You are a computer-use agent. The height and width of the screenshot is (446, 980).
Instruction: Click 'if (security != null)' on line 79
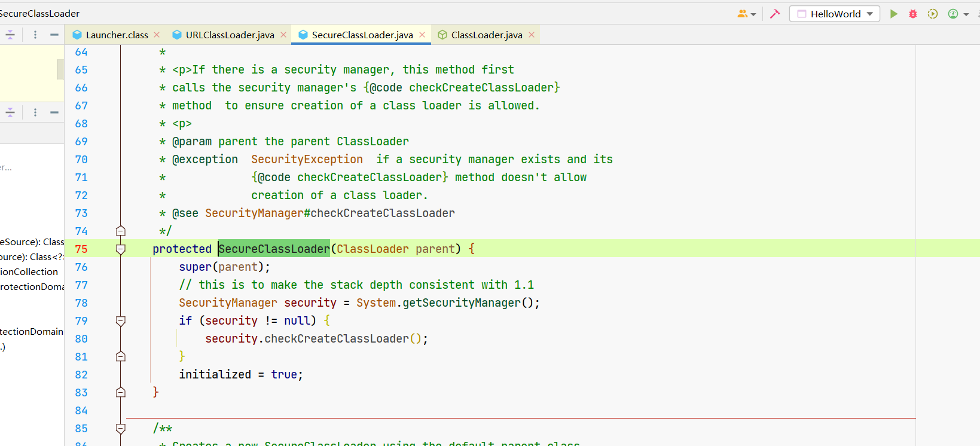[x=248, y=320]
